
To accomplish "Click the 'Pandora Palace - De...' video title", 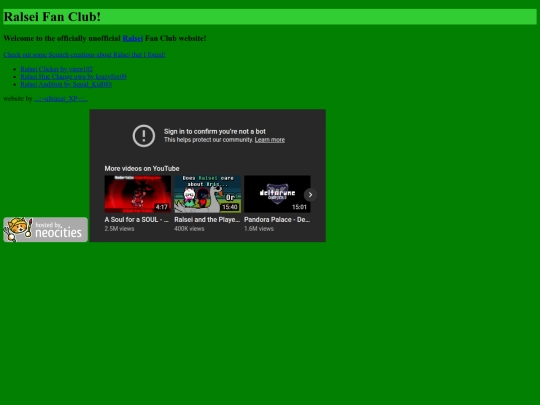I will click(x=277, y=220).
